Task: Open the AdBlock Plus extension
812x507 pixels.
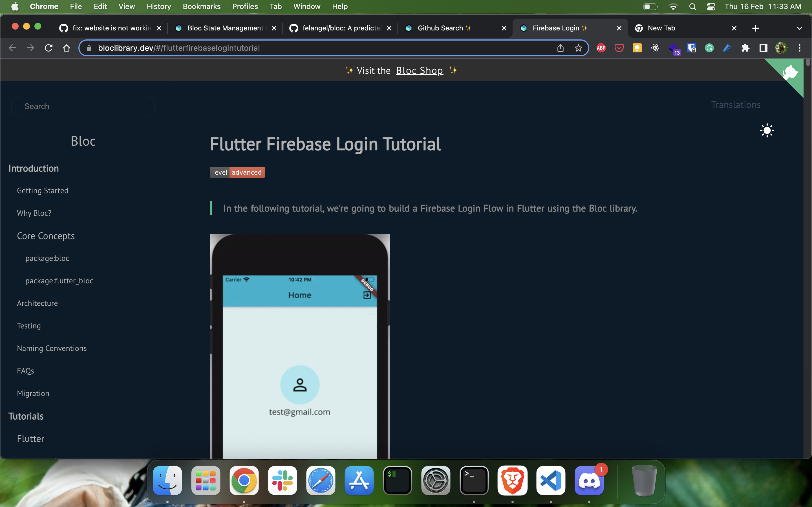Action: point(601,48)
